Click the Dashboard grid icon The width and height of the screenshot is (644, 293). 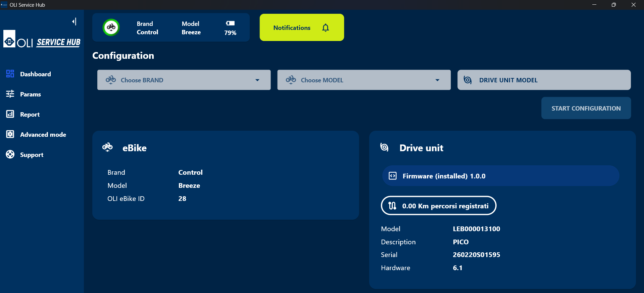tap(10, 74)
